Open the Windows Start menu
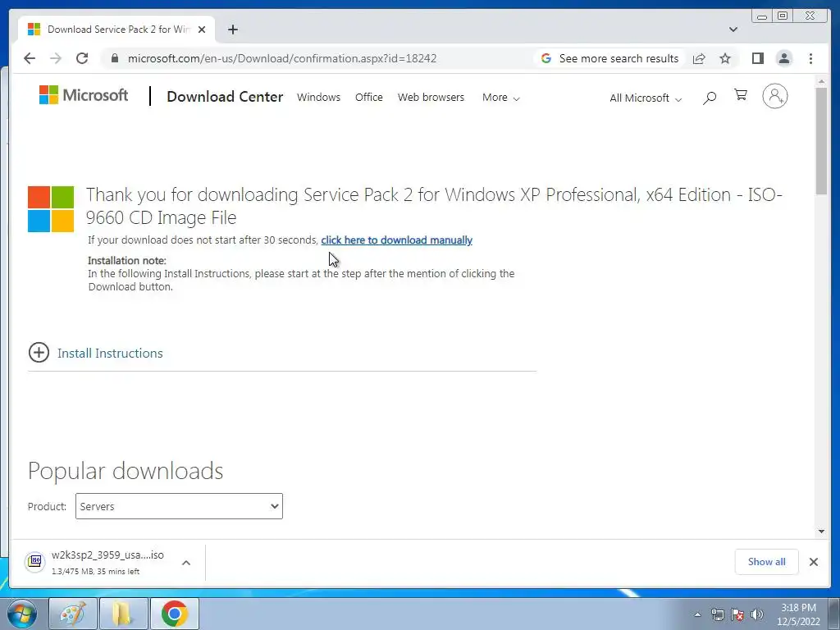The image size is (840, 630). pyautogui.click(x=21, y=614)
